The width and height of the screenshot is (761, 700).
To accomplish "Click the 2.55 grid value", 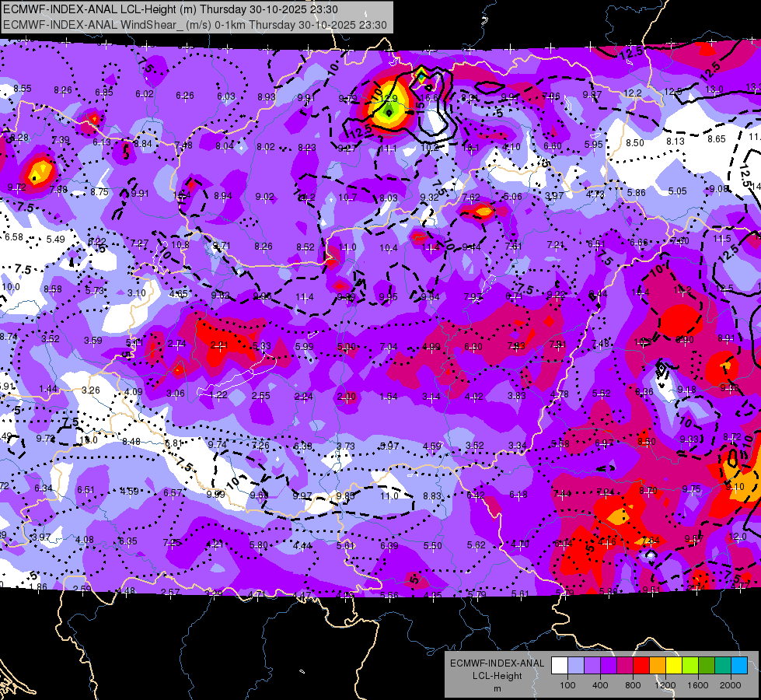I will 261,395.
